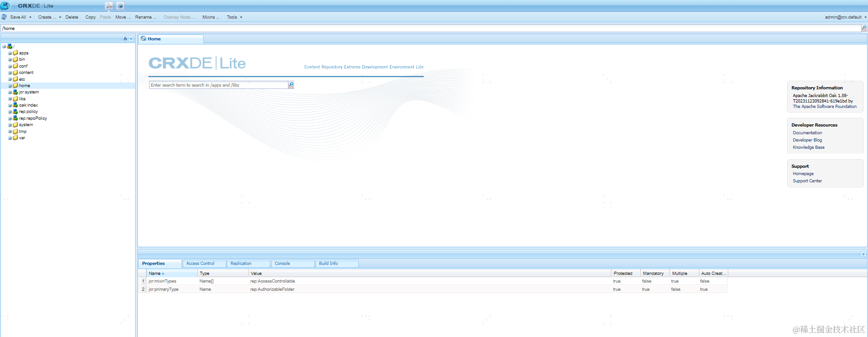This screenshot has height=337, width=868.
Task: Click the system folder icon
Action: tap(15, 125)
